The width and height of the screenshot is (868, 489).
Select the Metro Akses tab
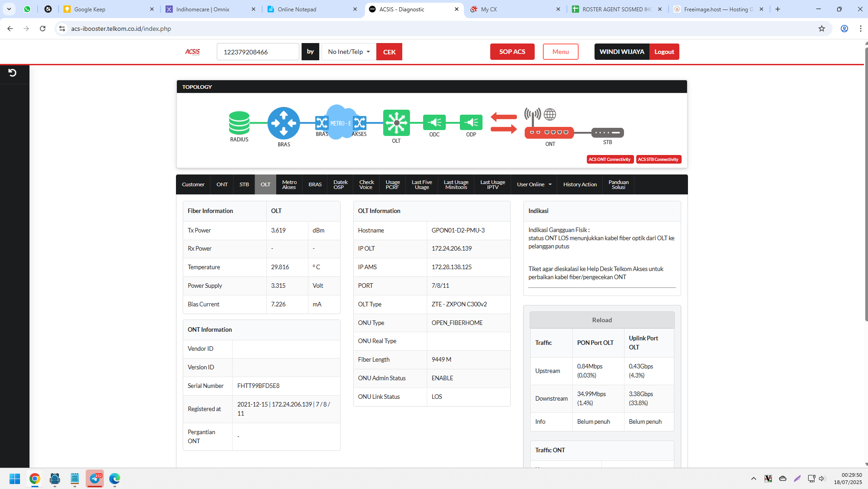tap(289, 184)
